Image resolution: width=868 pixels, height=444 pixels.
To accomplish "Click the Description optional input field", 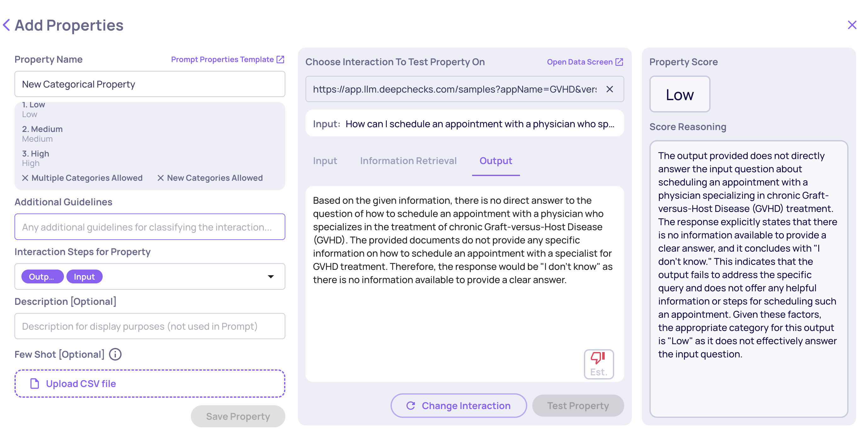I will (150, 326).
